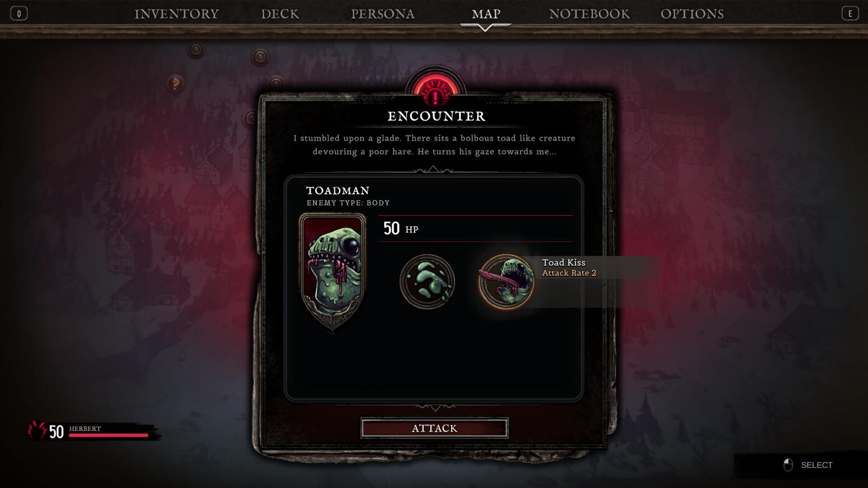Click the Toadman 50 HP value
The image size is (868, 488).
pos(401,228)
